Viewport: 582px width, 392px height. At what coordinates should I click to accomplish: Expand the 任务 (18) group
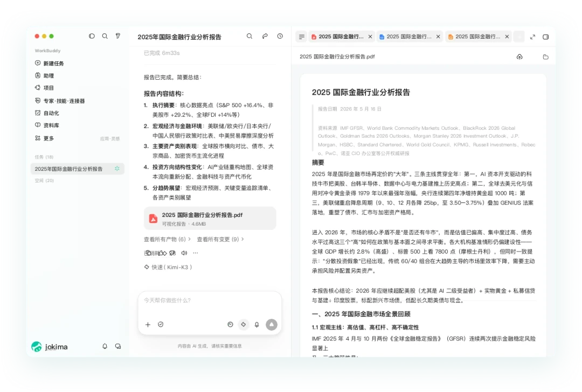44,157
